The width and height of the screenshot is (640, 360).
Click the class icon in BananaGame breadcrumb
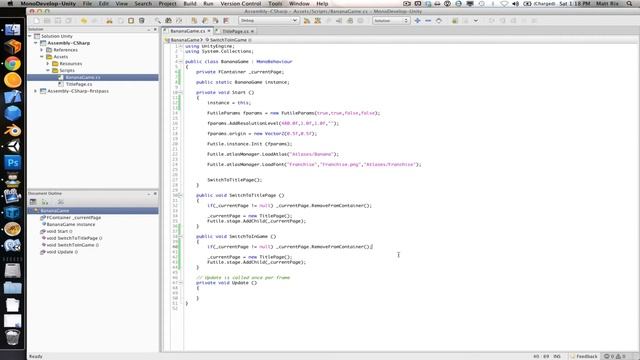[x=167, y=40]
